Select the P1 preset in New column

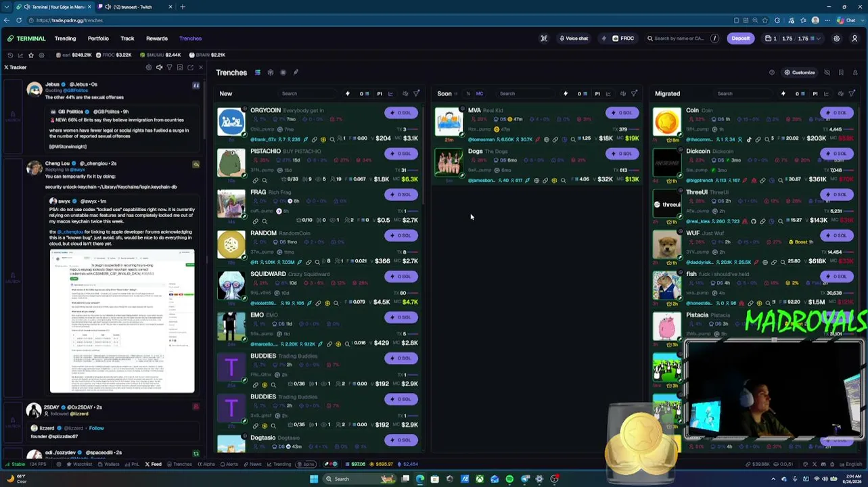380,94
